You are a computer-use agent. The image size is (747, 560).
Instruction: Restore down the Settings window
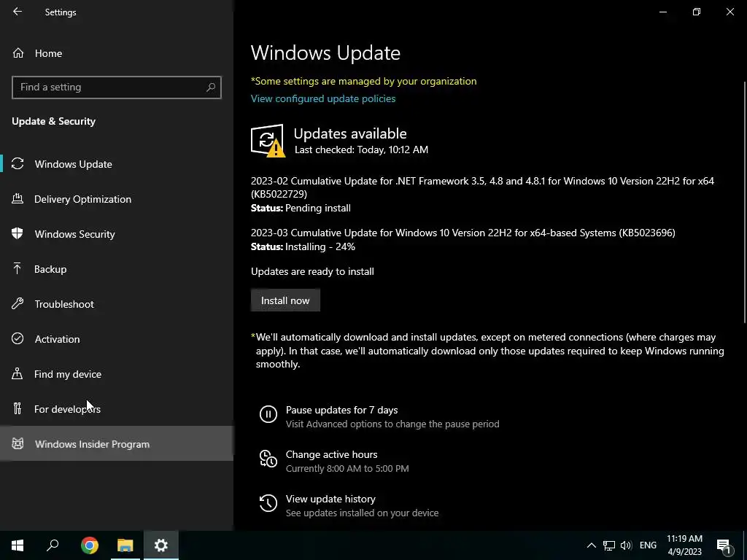pos(697,12)
